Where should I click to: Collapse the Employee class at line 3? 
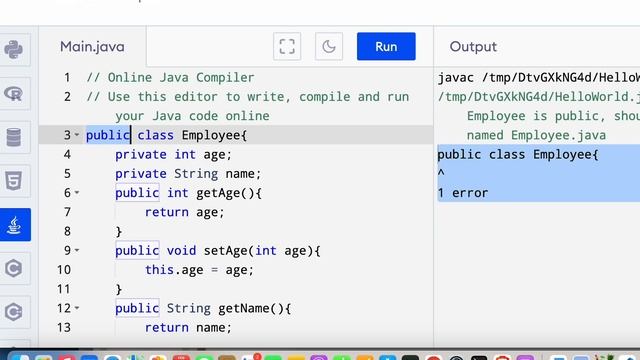(x=77, y=135)
